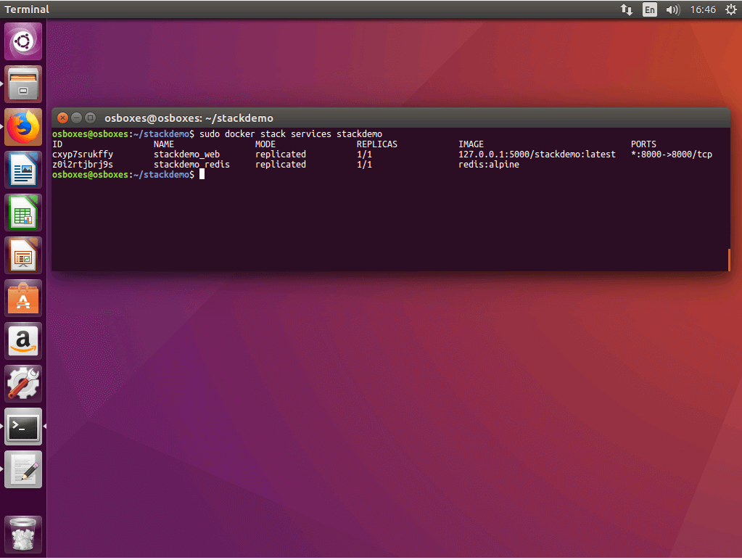The width and height of the screenshot is (742, 560).
Task: Open System Settings wrench-and-gear icon
Action: click(x=23, y=384)
